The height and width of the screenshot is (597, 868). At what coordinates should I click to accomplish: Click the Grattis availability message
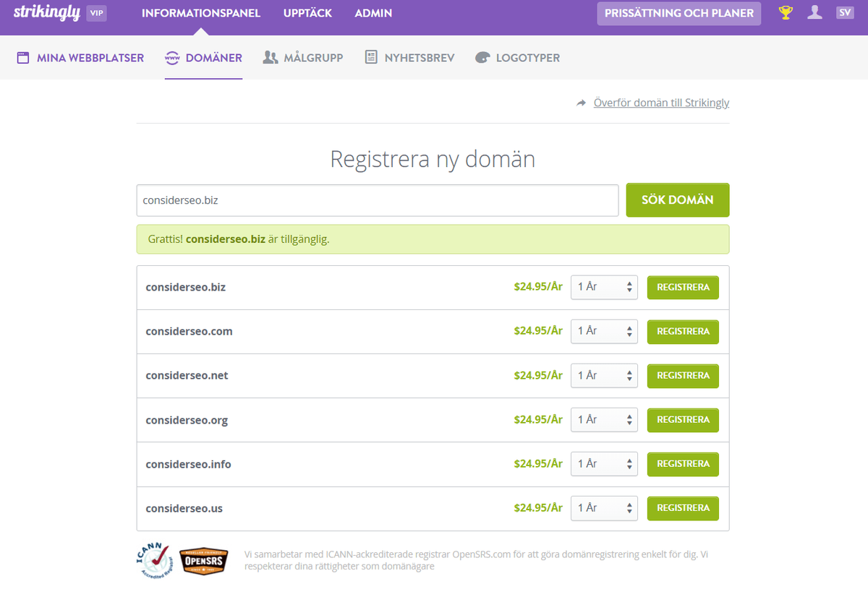pyautogui.click(x=433, y=239)
